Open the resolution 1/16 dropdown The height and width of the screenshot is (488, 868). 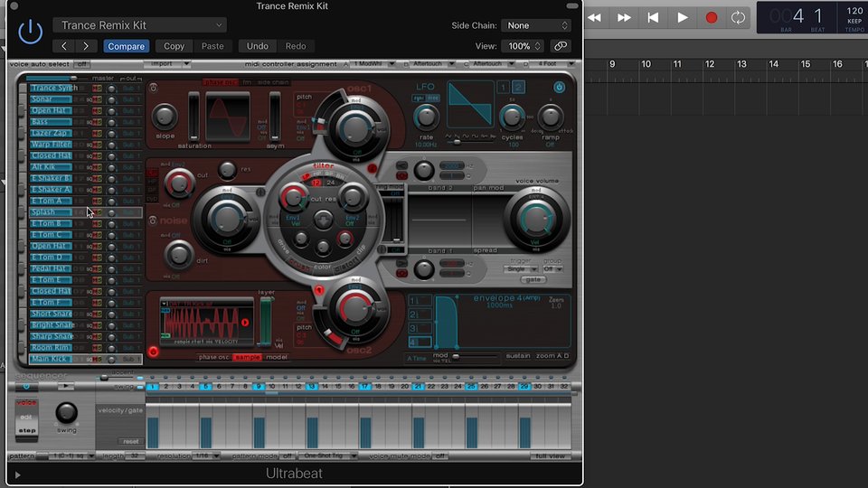tap(206, 455)
